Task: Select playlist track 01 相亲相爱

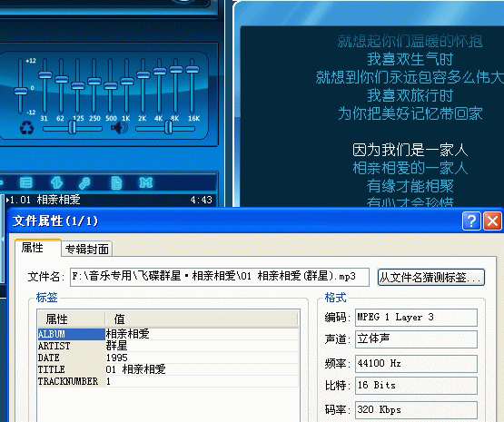Action: pyautogui.click(x=109, y=200)
